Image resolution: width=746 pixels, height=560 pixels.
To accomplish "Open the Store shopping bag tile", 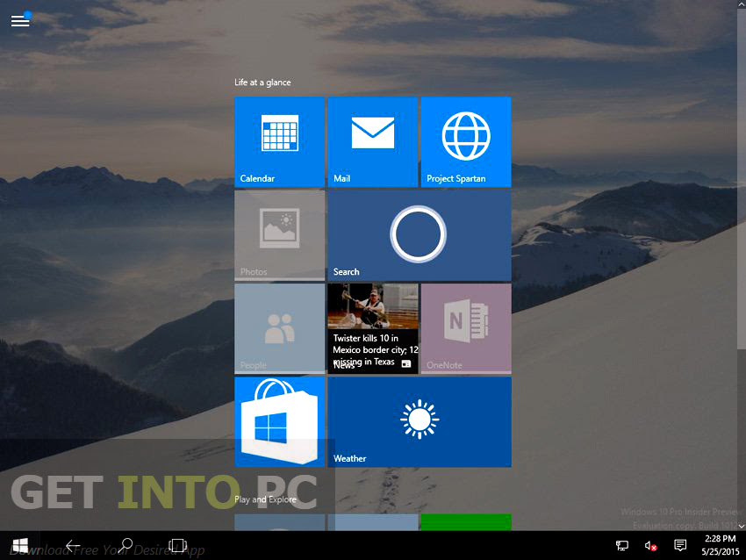I will tap(280, 422).
